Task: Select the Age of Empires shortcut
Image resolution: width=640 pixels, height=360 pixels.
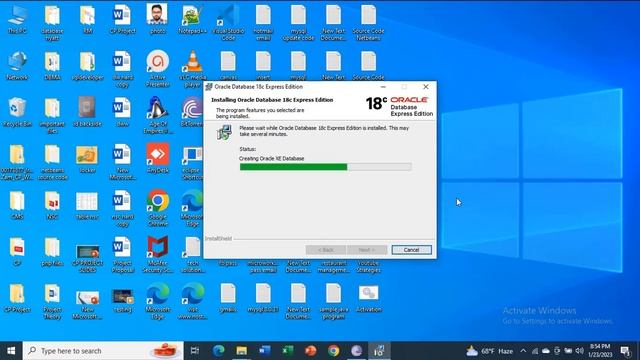Action: click(158, 116)
